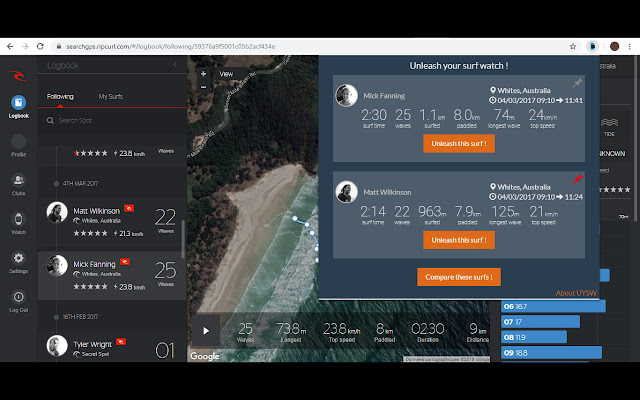Zoom out on the map
The width and height of the screenshot is (640, 400).
(x=203, y=87)
